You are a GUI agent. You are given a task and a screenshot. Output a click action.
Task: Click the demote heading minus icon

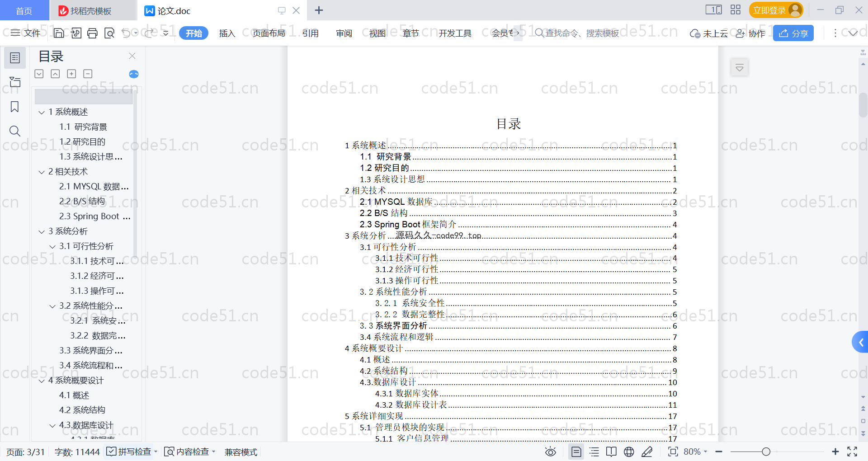88,74
